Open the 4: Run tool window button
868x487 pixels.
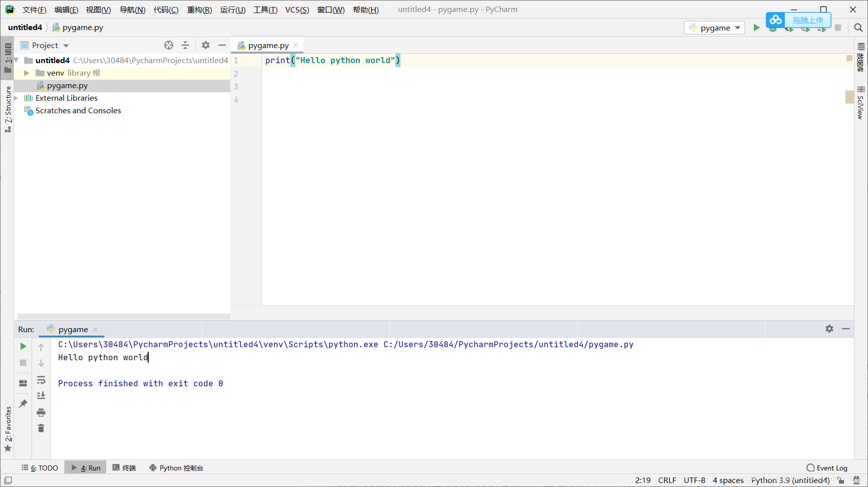[x=86, y=468]
